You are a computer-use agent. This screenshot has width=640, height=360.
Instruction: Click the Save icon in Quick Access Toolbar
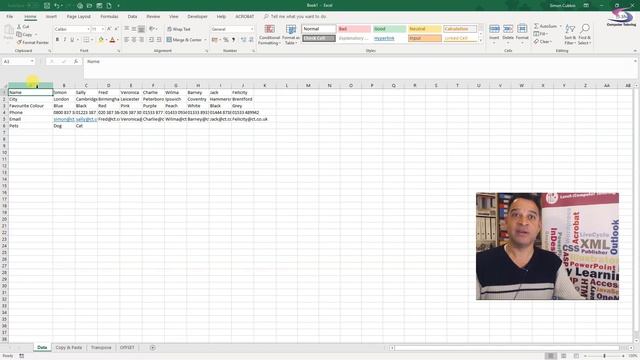point(47,6)
